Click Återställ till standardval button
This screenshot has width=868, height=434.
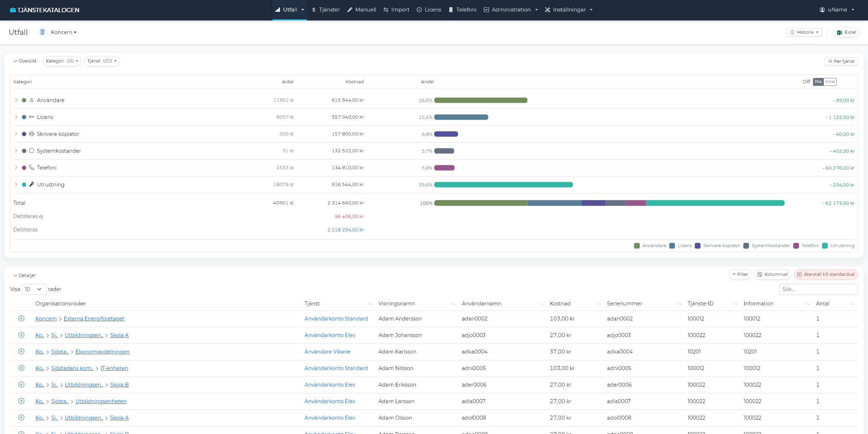826,274
